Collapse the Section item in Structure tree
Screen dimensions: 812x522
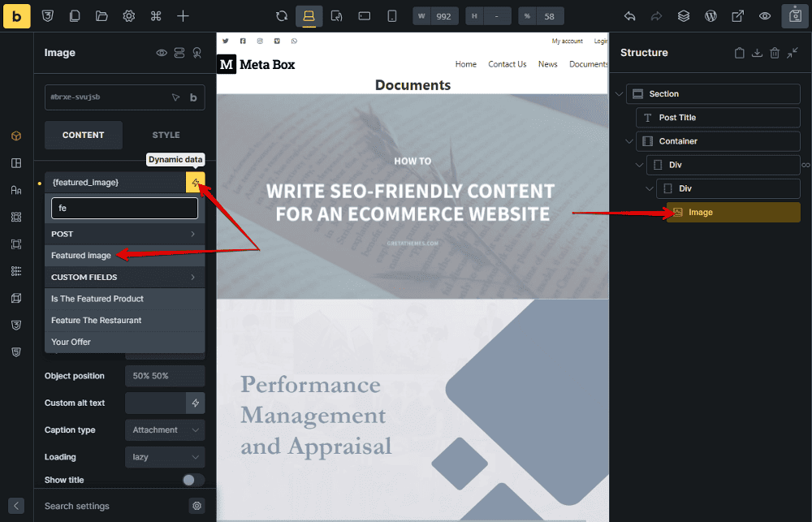pyautogui.click(x=620, y=94)
